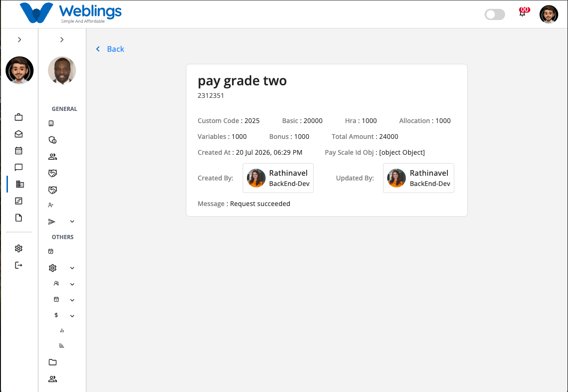
Task: Click the vertical bar chart icon
Action: (x=62, y=330)
